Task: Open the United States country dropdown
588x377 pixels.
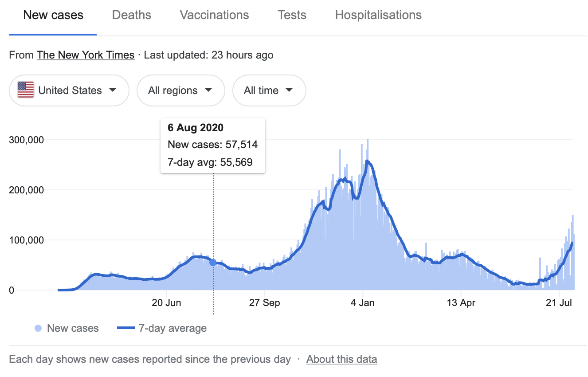Action: [x=69, y=90]
